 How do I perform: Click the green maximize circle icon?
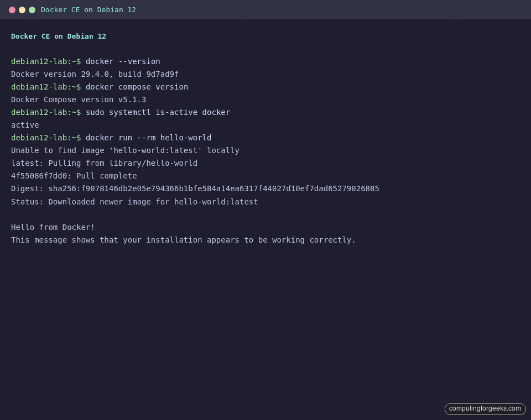point(32,9)
